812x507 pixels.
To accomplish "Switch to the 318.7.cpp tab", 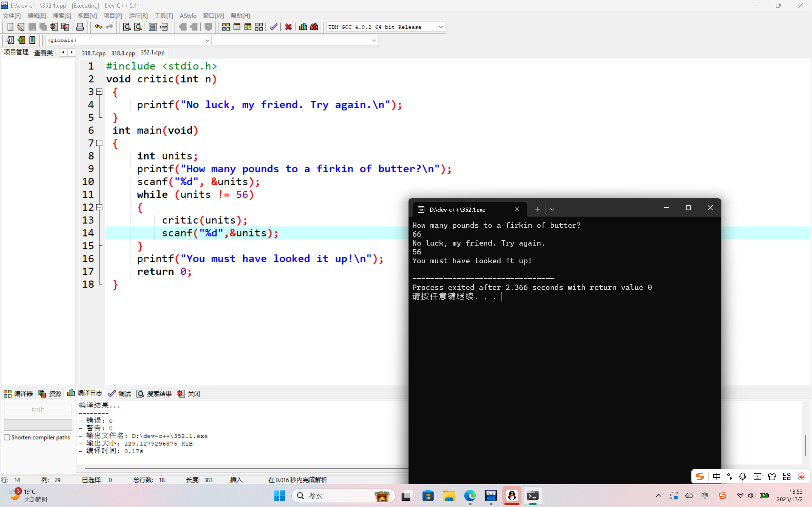I will (93, 53).
